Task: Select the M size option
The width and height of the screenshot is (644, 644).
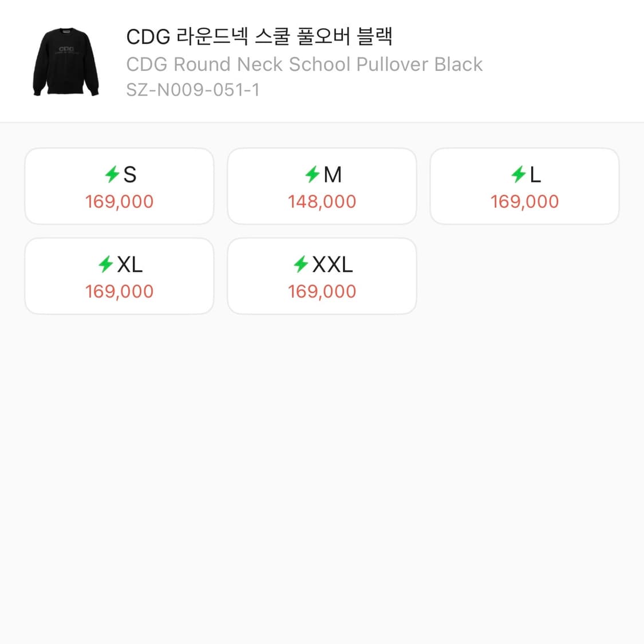Action: (322, 185)
